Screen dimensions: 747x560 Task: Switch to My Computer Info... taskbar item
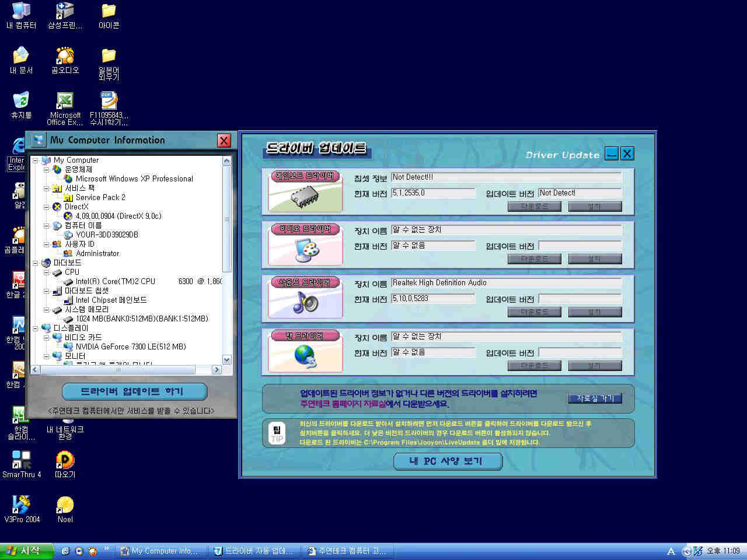[x=160, y=551]
